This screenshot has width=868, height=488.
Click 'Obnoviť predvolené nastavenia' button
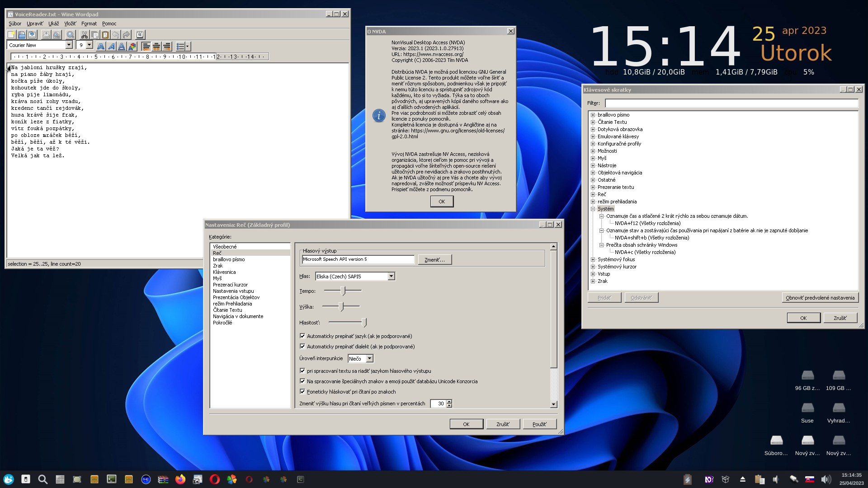(x=820, y=298)
